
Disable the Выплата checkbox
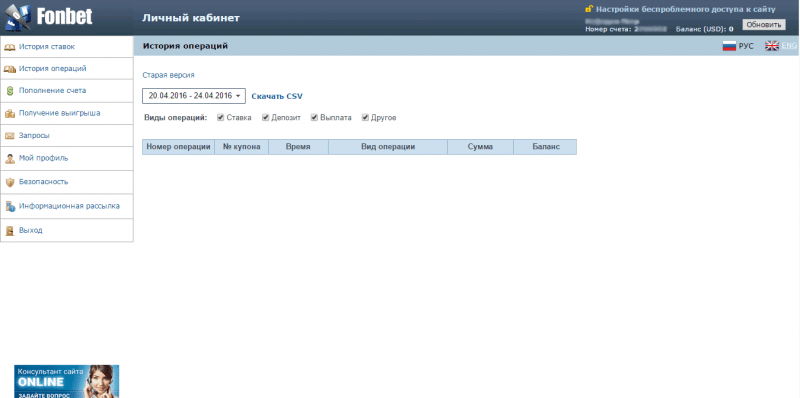(314, 117)
